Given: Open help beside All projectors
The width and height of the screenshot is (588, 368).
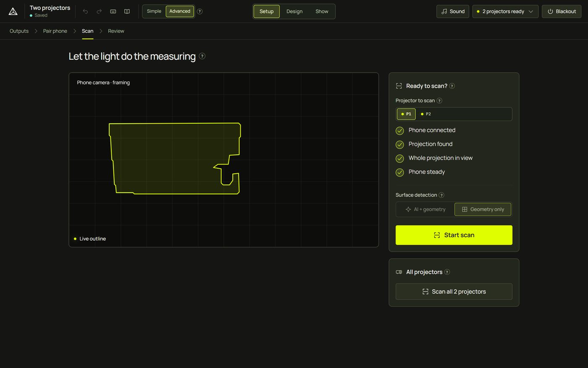Looking at the screenshot, I should [447, 272].
